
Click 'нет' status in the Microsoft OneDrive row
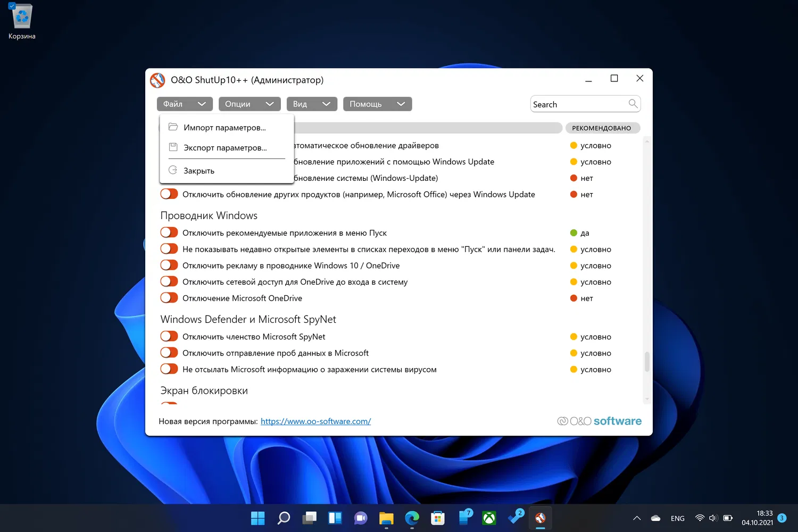pos(587,298)
